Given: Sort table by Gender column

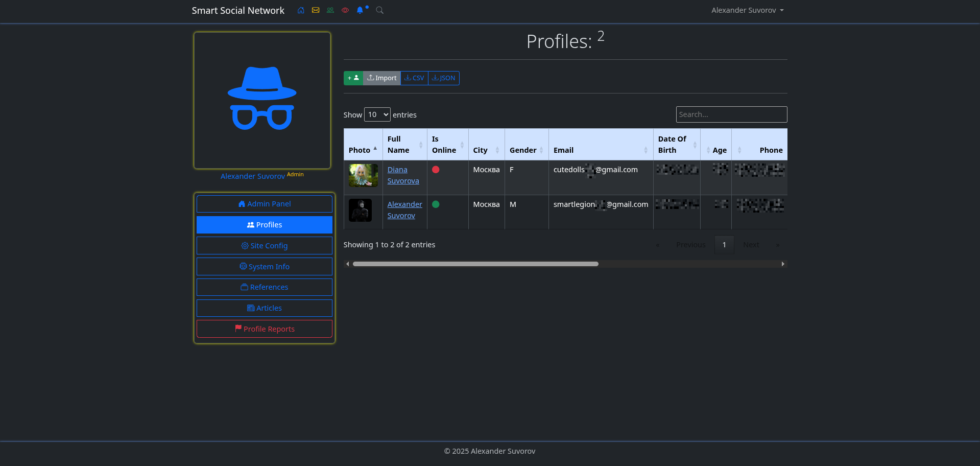Looking at the screenshot, I should 527,145.
